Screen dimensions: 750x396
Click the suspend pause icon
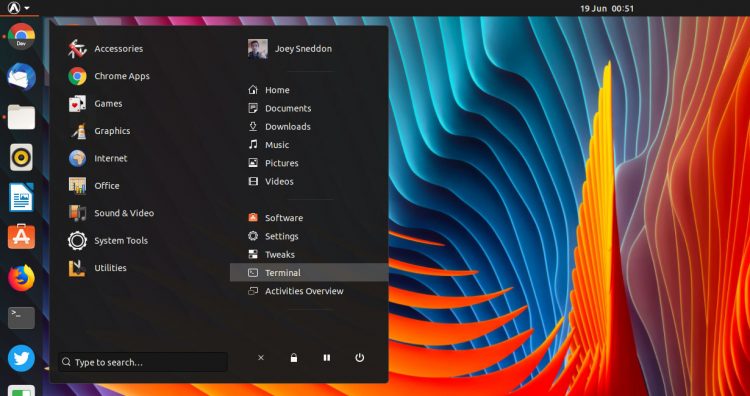pyautogui.click(x=327, y=358)
